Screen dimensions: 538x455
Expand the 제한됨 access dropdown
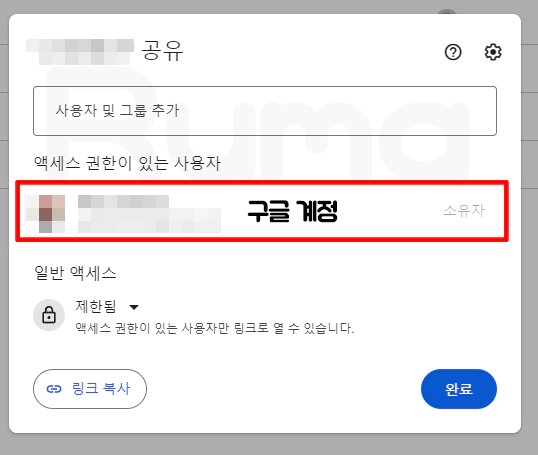pos(107,306)
